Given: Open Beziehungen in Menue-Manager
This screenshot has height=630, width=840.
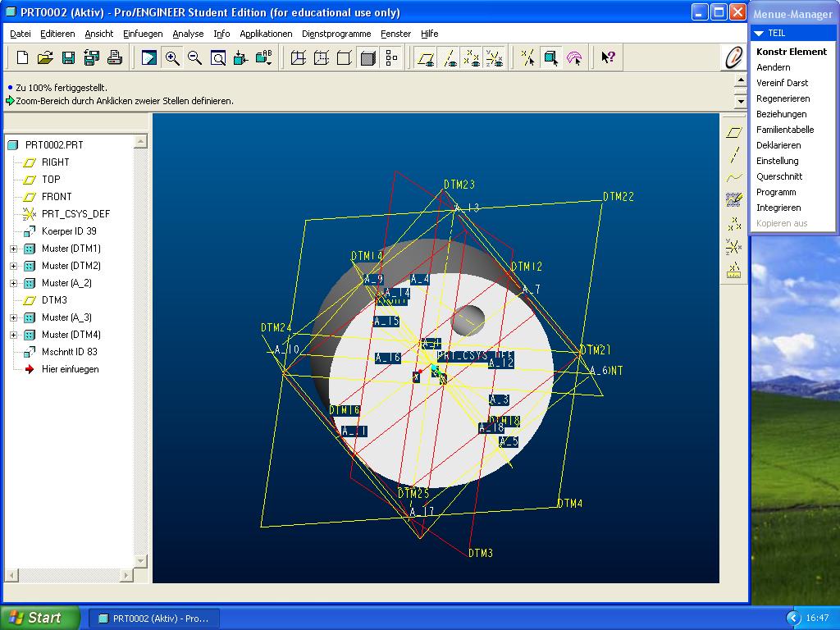Looking at the screenshot, I should point(781,114).
